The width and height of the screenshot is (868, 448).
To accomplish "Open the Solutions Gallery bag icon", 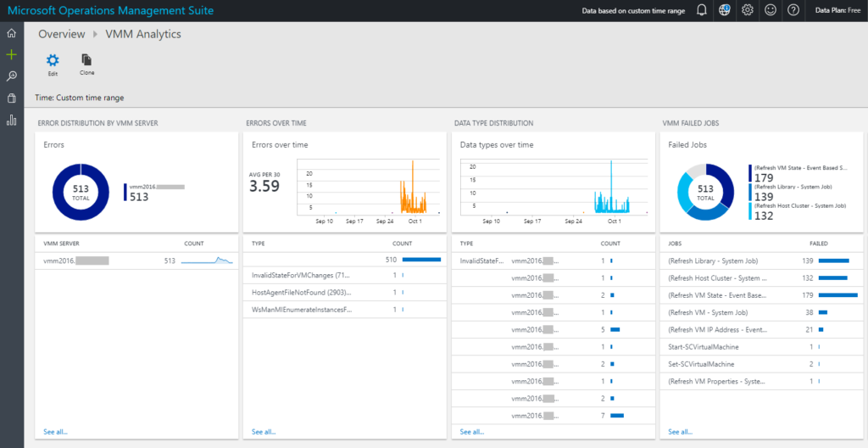I will 11,98.
